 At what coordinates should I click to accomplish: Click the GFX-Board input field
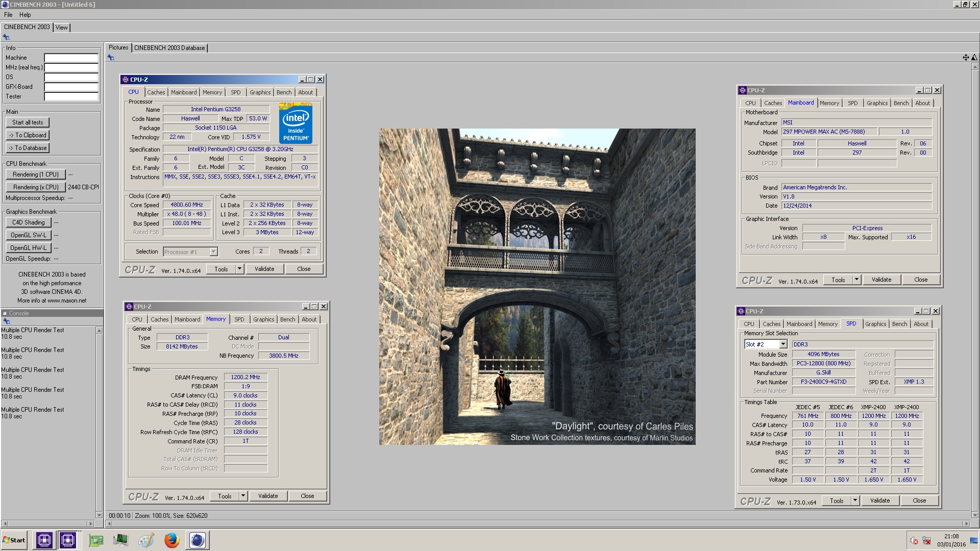71,87
